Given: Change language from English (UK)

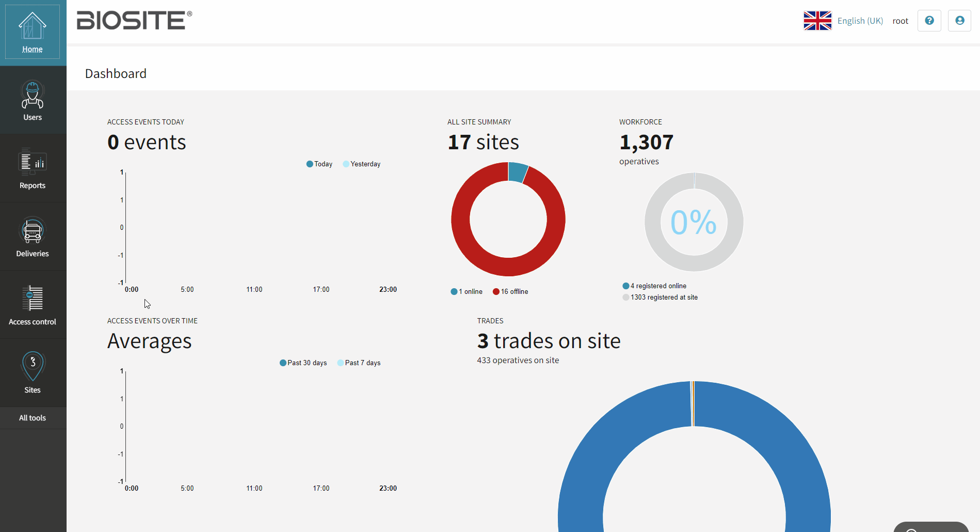Looking at the screenshot, I should pyautogui.click(x=860, y=21).
